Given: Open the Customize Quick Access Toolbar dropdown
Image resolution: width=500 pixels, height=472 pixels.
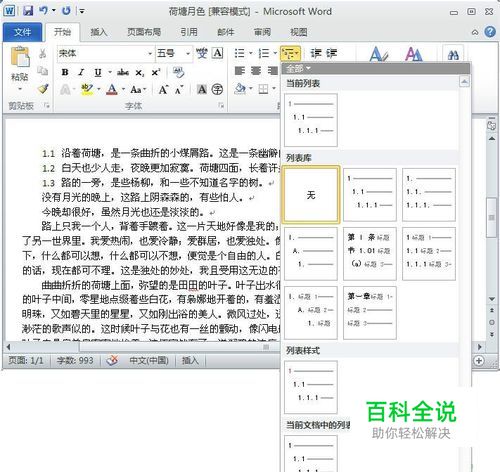Looking at the screenshot, I should (82, 11).
